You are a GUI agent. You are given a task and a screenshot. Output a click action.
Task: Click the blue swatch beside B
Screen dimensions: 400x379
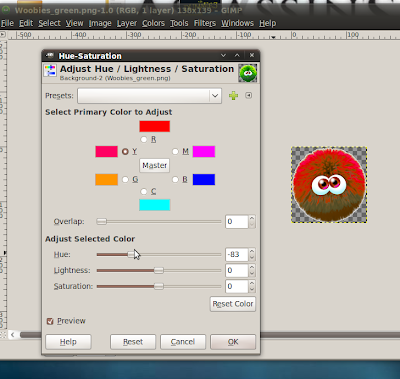[204, 179]
